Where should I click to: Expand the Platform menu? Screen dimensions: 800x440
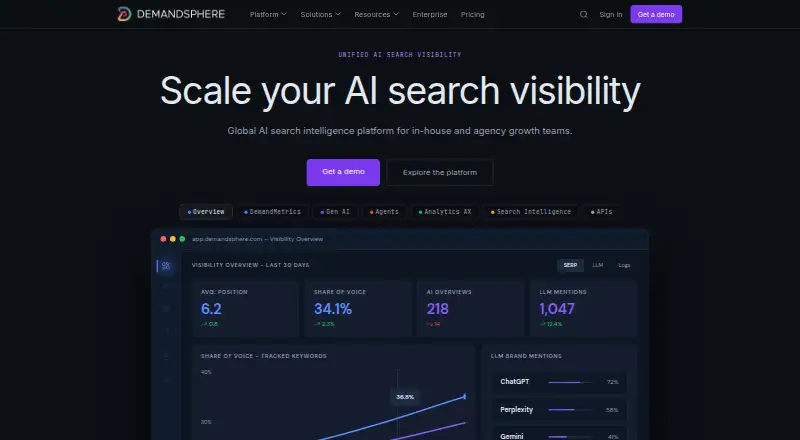tap(268, 15)
